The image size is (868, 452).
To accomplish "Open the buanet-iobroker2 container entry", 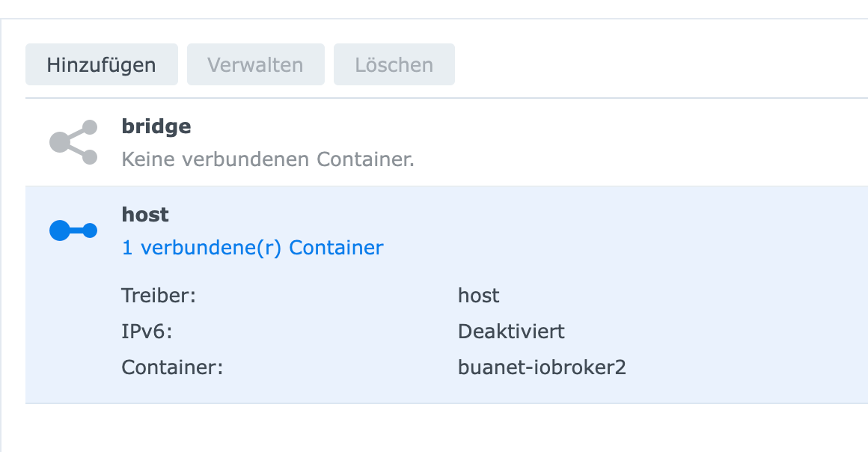I will point(542,367).
